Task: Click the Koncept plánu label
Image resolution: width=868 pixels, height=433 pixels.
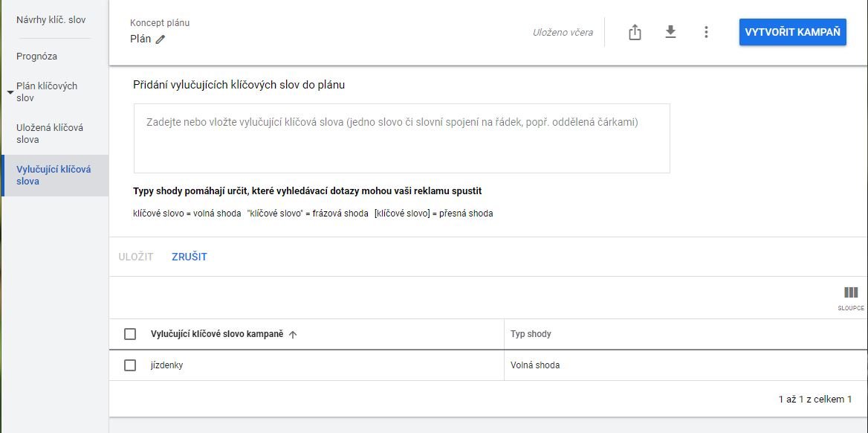Action: 160,23
